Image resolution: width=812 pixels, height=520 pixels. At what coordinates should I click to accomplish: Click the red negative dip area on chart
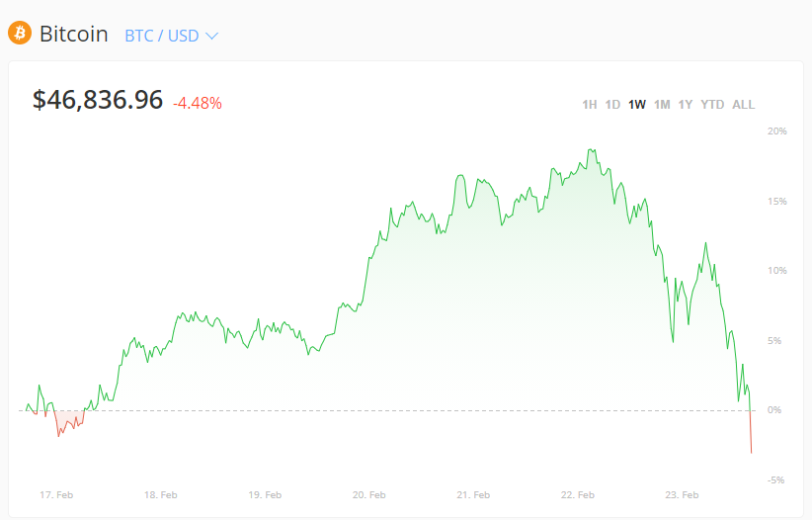point(67,421)
